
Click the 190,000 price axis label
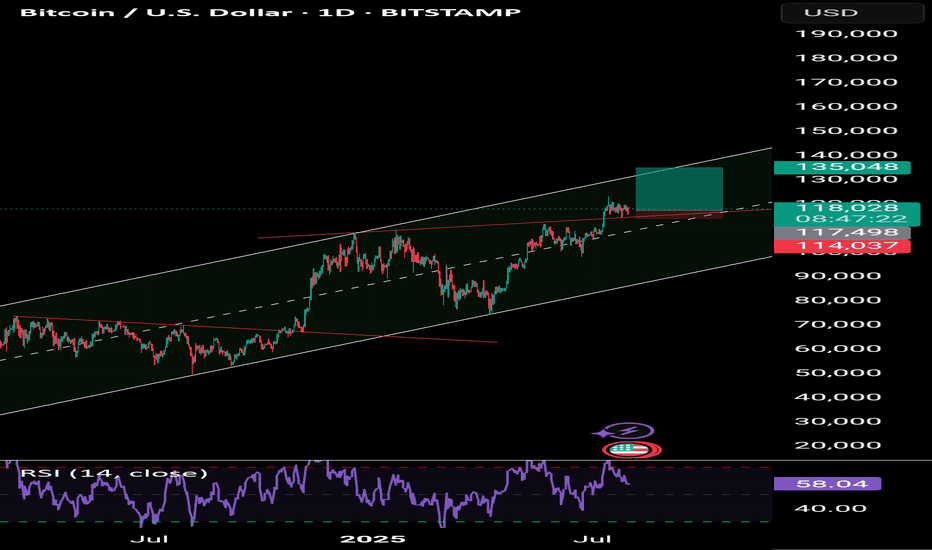(x=846, y=34)
